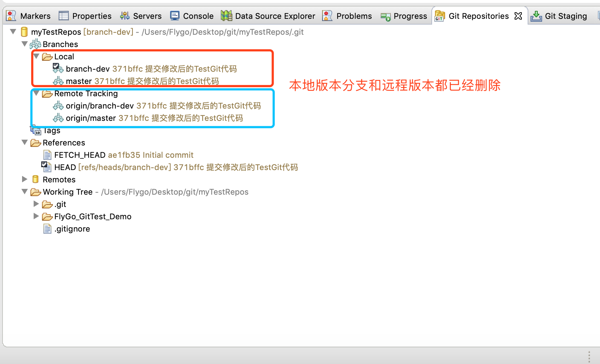Click the FETCH_HEAD reference entry
Viewport: 600px width, 364px height.
coord(79,155)
